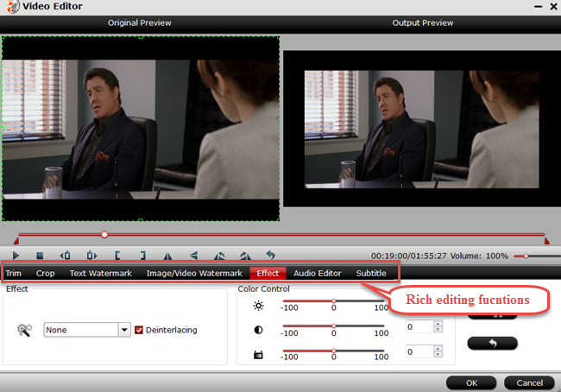Click the effect combo box showing None

[x=87, y=330]
